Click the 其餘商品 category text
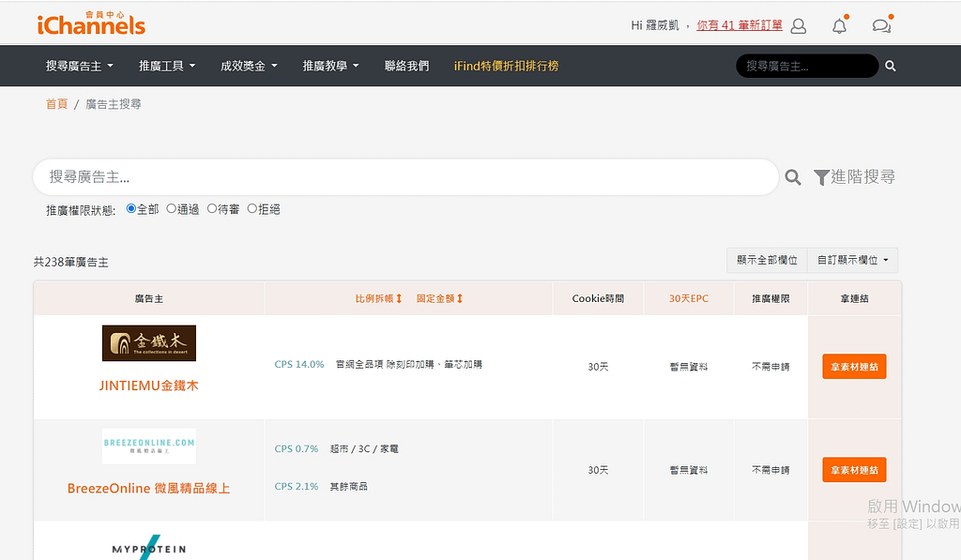 (349, 486)
